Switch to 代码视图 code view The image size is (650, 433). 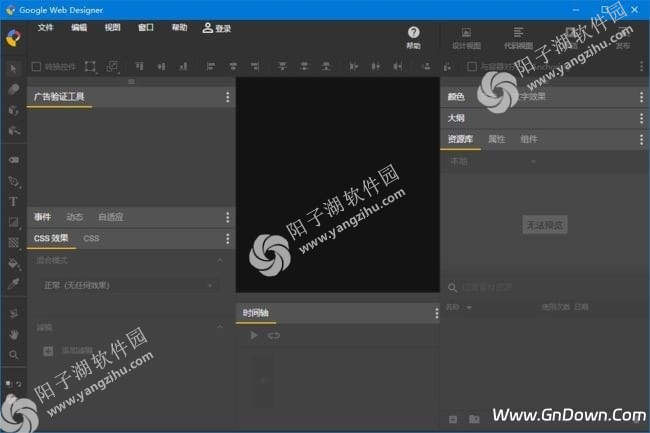click(518, 38)
